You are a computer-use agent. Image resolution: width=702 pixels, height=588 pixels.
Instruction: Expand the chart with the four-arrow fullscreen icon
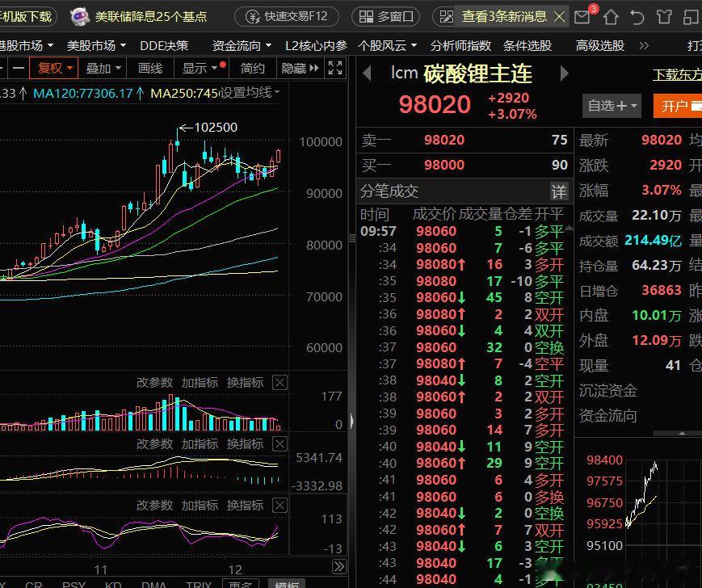pos(334,68)
